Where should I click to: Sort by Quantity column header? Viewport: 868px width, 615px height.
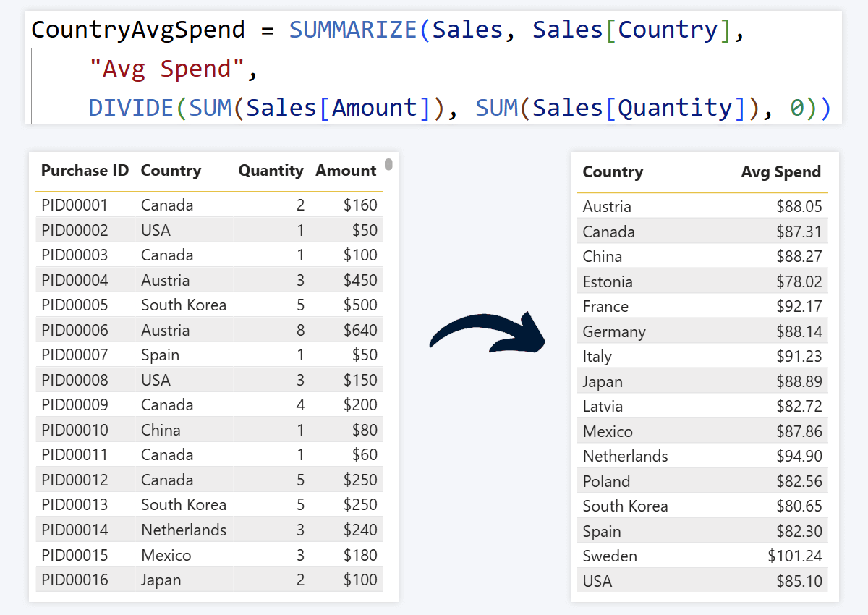pos(271,171)
